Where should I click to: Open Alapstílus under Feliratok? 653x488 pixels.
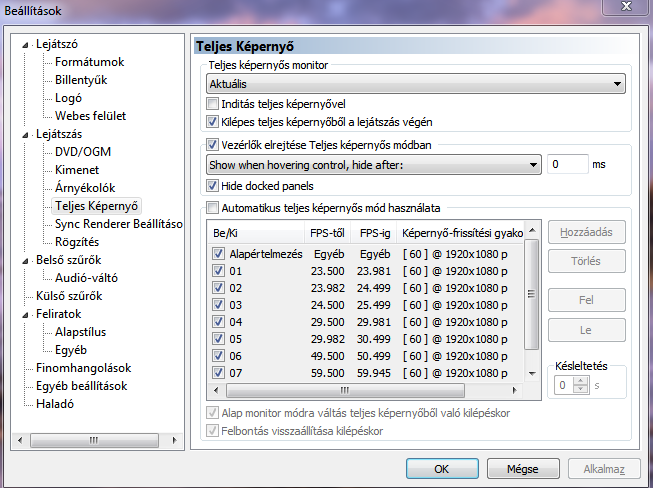click(x=80, y=332)
